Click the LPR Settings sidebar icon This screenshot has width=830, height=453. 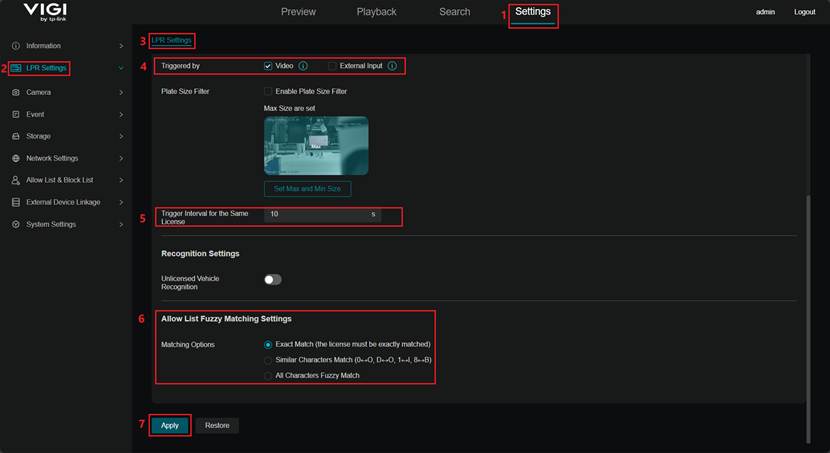point(16,68)
